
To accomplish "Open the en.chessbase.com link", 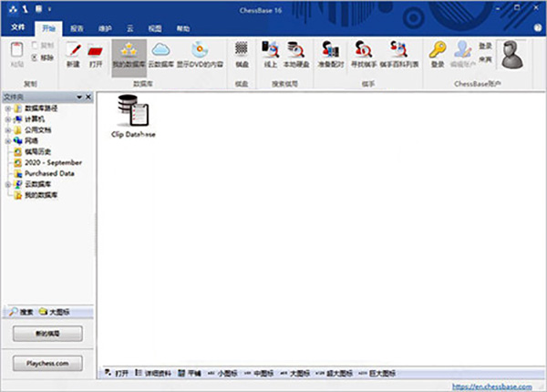I will pyautogui.click(x=492, y=387).
